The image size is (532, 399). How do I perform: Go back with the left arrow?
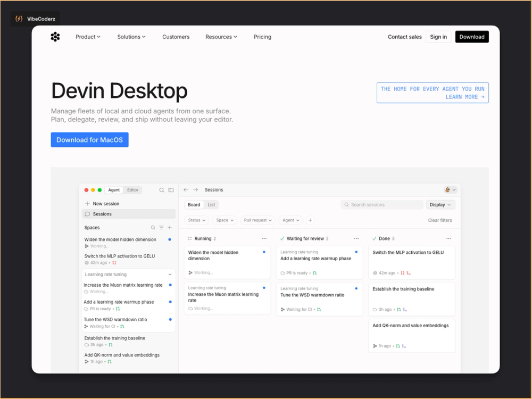pos(186,190)
